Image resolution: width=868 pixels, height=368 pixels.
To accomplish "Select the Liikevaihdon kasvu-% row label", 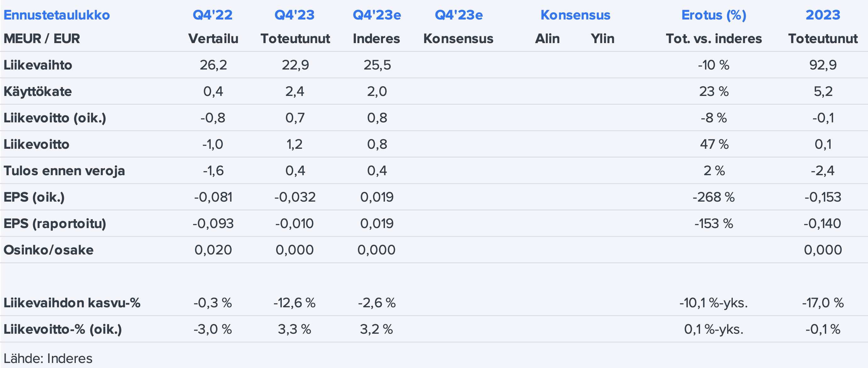I will 72,303.
